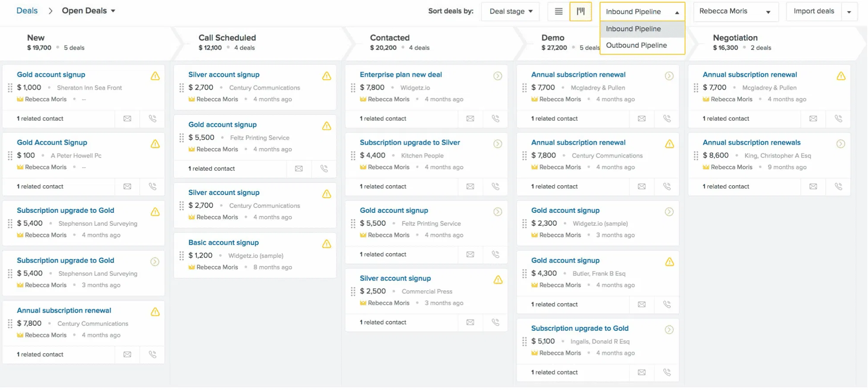The image size is (868, 390).
Task: Open the Deals breadcrumb link
Action: tap(27, 11)
